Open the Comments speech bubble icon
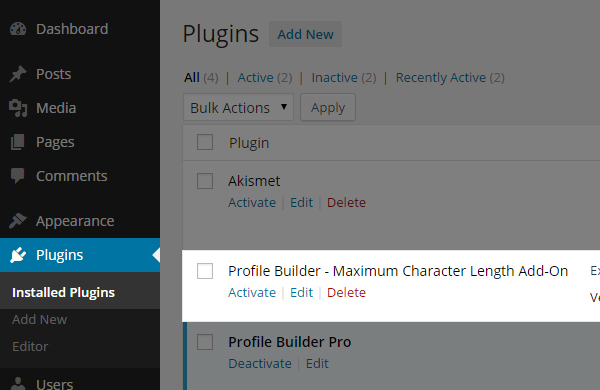The height and width of the screenshot is (390, 600). click(18, 176)
